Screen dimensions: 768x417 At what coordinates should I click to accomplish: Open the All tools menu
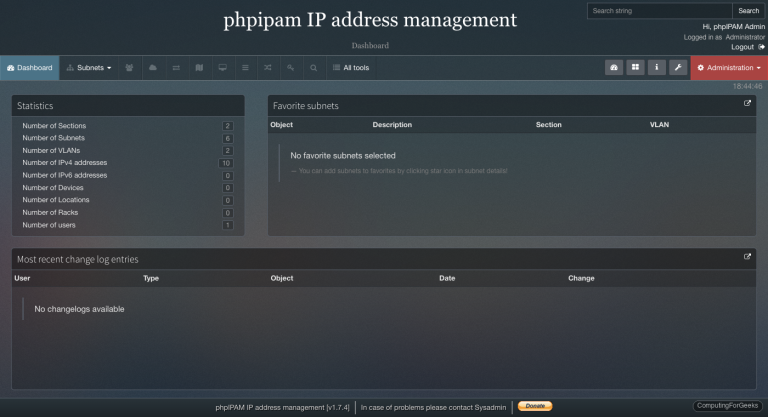tap(351, 68)
